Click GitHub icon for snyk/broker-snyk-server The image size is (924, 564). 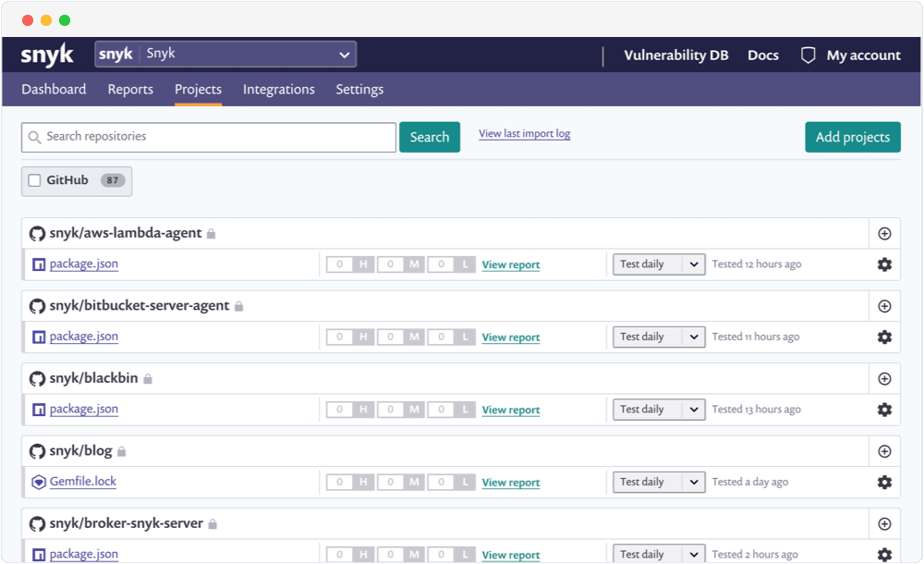pyautogui.click(x=37, y=524)
